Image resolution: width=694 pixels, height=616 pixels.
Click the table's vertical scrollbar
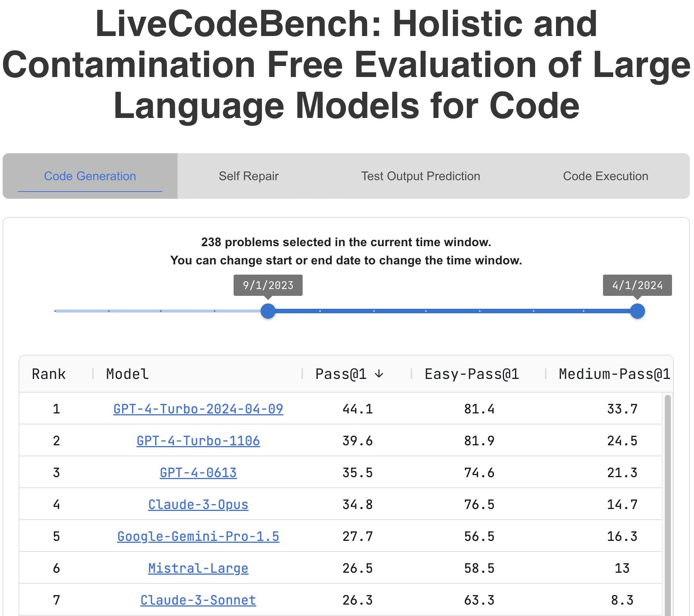(x=668, y=504)
